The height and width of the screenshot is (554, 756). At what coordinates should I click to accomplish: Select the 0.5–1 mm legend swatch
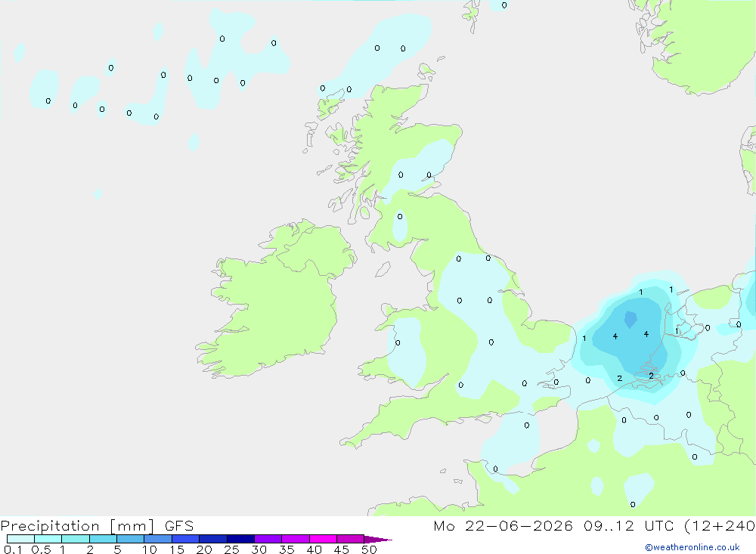tap(48, 539)
